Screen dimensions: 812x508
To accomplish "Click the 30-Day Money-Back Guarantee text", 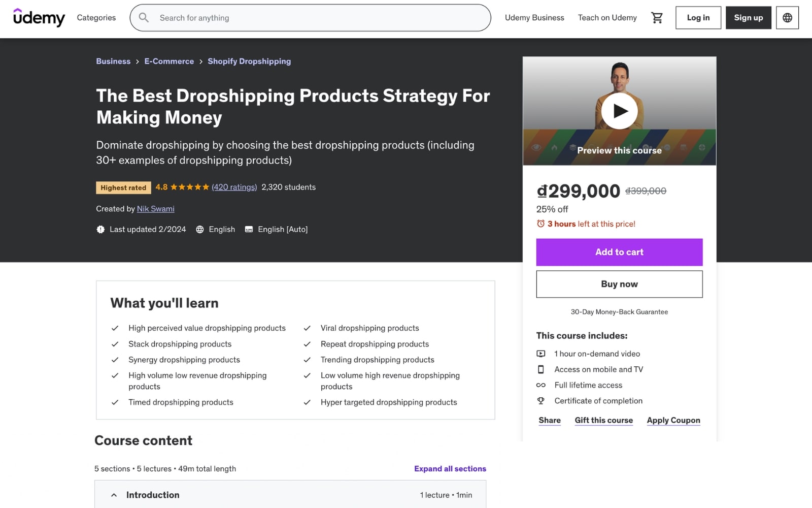I will click(619, 312).
